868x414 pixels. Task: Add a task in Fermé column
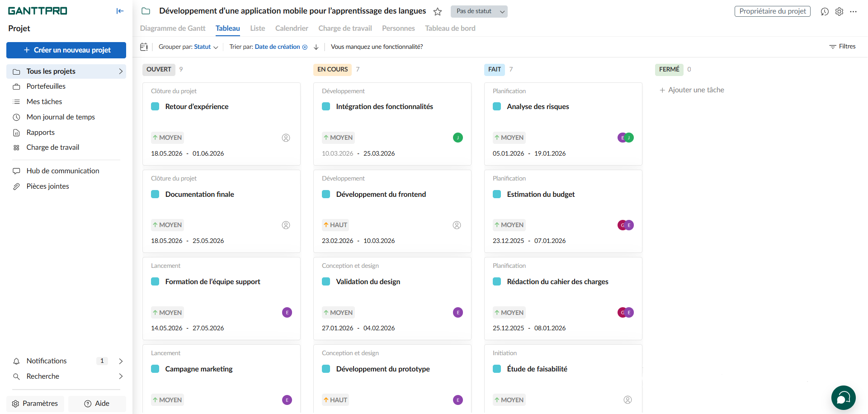point(692,90)
